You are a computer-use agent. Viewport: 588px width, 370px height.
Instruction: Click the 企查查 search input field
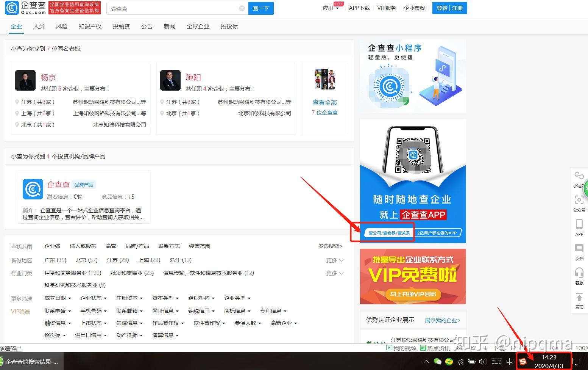click(177, 8)
